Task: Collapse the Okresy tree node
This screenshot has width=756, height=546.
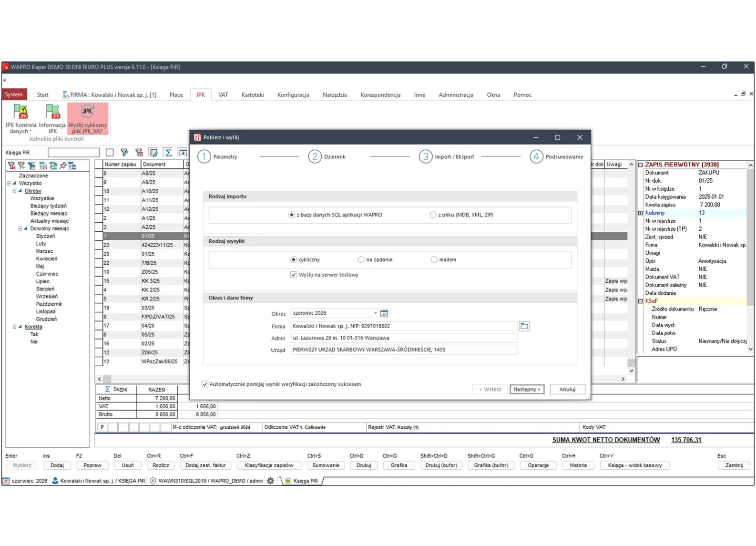Action: (x=15, y=191)
